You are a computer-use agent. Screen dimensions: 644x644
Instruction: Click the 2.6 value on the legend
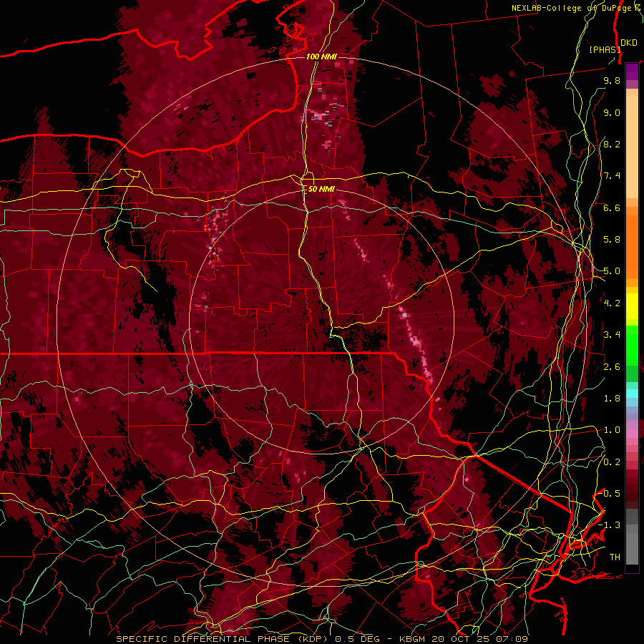[x=612, y=367]
